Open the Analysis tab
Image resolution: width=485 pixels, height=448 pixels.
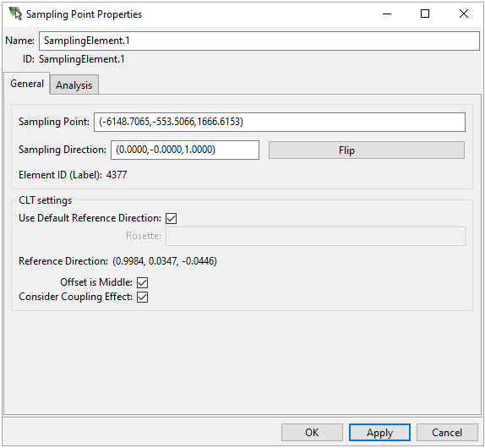pyautogui.click(x=74, y=85)
